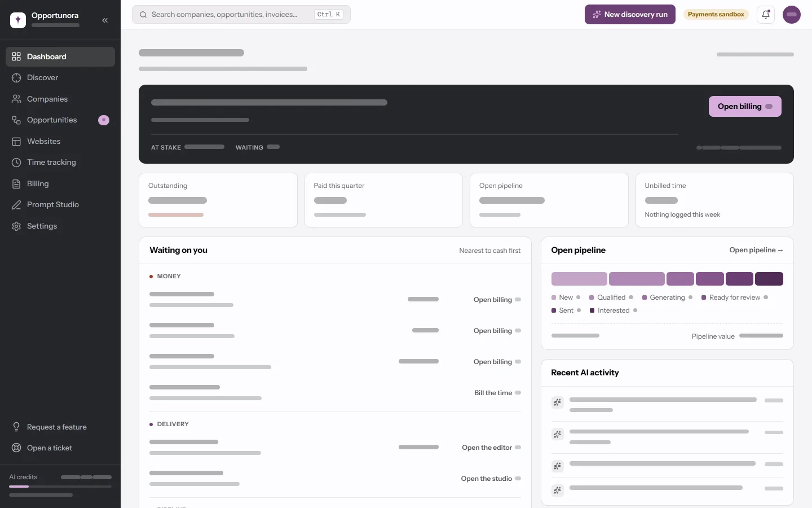Click the Payments sandbox badge
This screenshot has width=812, height=508.
[716, 15]
